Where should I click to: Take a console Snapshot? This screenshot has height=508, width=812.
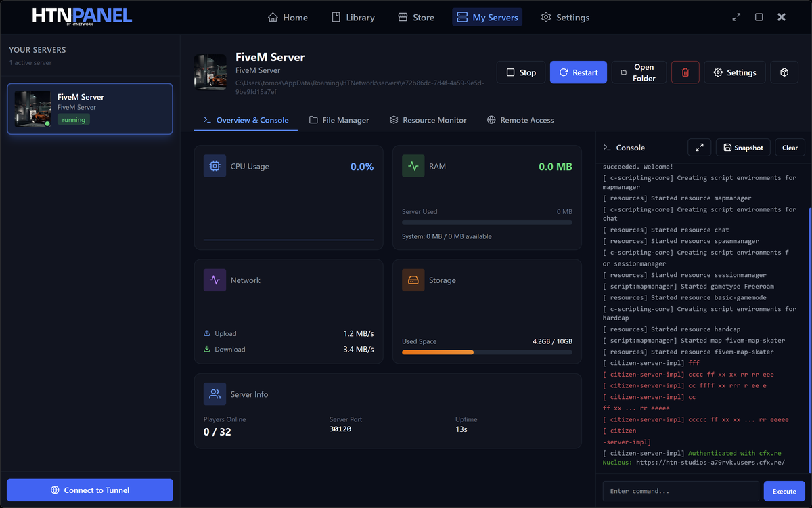click(743, 148)
